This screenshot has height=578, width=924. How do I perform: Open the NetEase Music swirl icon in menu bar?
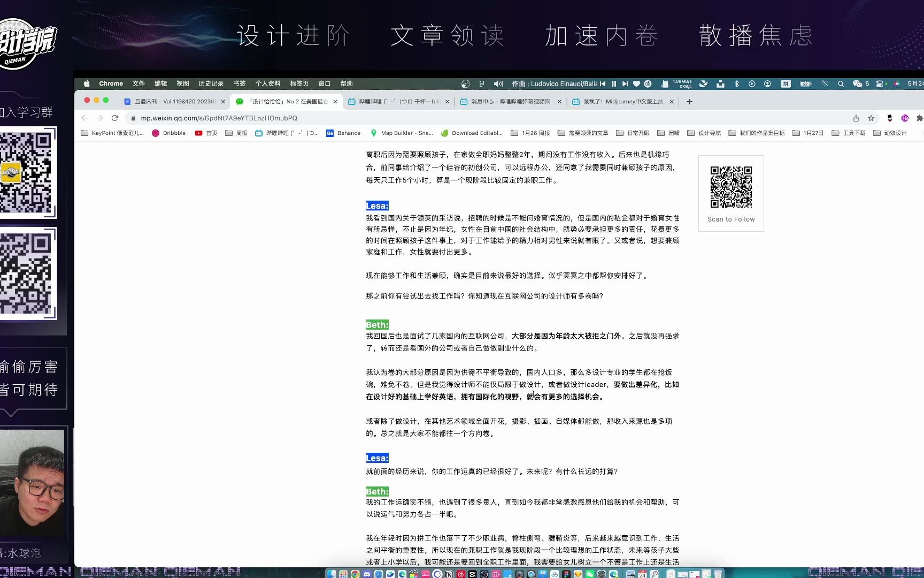[x=648, y=83]
